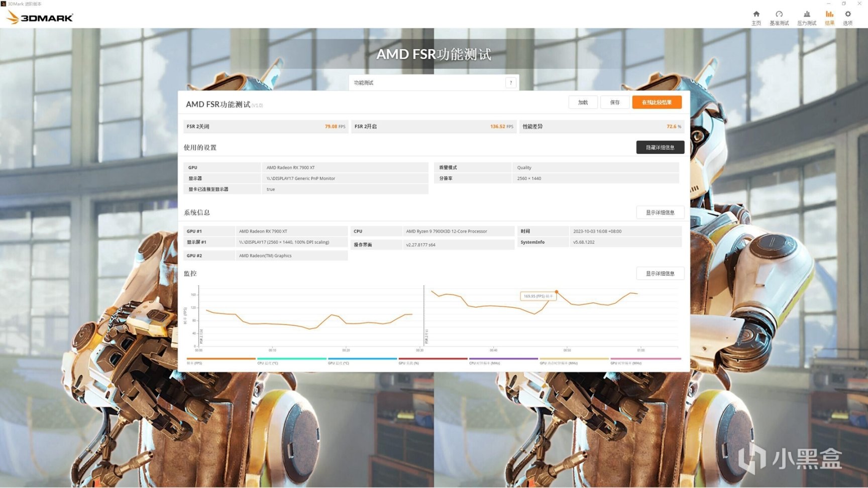The height and width of the screenshot is (488, 868).
Task: Click the 保存 save button
Action: click(x=615, y=102)
